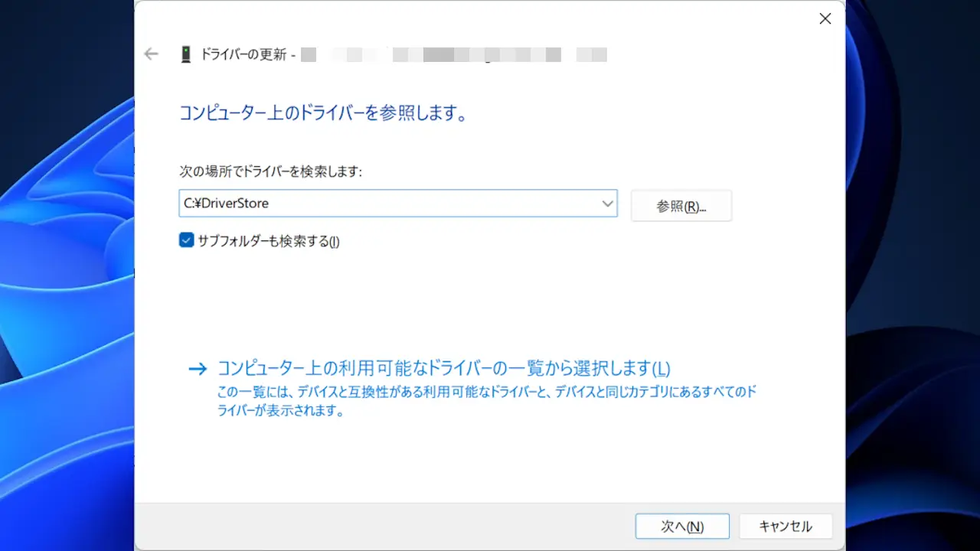The image size is (980, 551).
Task: Expand the driver location path dropdown arrow
Action: [x=607, y=204]
